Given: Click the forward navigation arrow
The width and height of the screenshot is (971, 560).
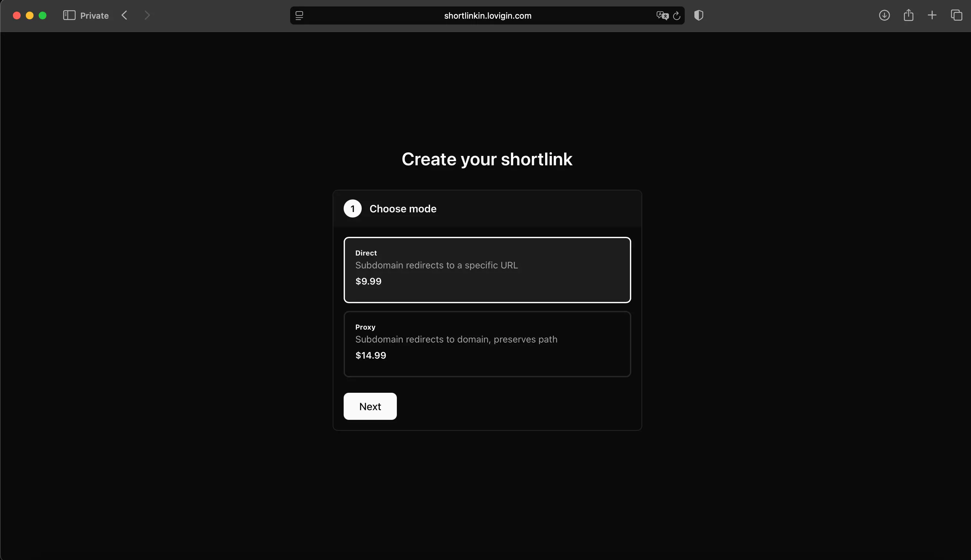Looking at the screenshot, I should pos(147,15).
